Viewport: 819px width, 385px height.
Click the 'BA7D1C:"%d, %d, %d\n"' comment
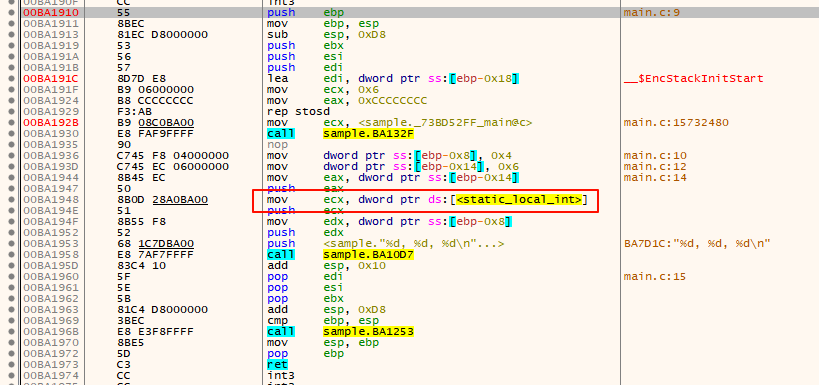[x=697, y=243]
